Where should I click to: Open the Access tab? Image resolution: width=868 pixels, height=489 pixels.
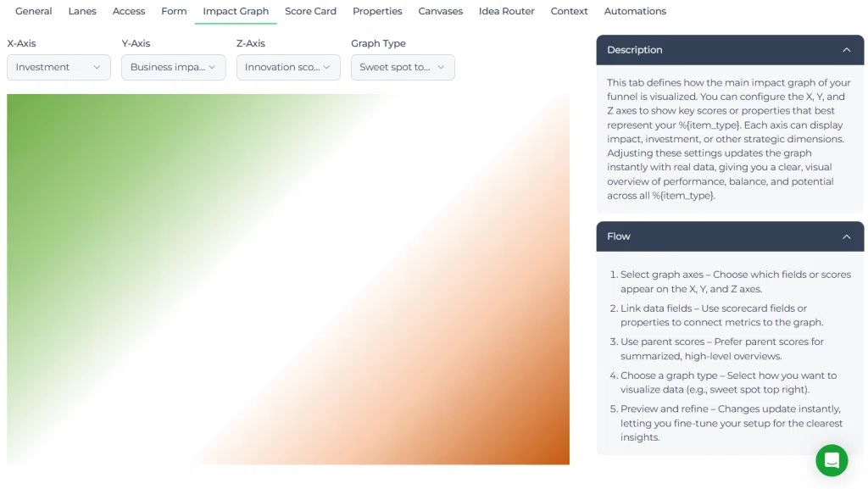(x=129, y=11)
